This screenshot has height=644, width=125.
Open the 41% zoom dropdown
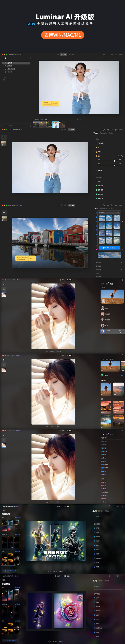121,55
